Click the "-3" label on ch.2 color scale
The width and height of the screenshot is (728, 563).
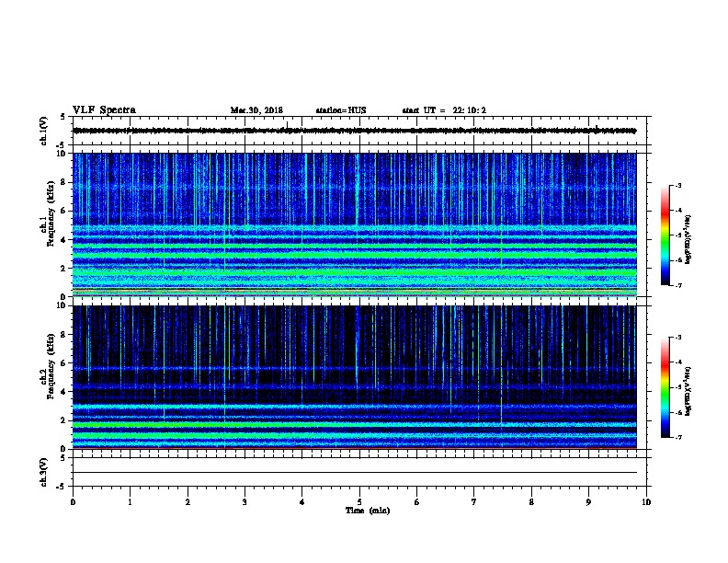(677, 338)
